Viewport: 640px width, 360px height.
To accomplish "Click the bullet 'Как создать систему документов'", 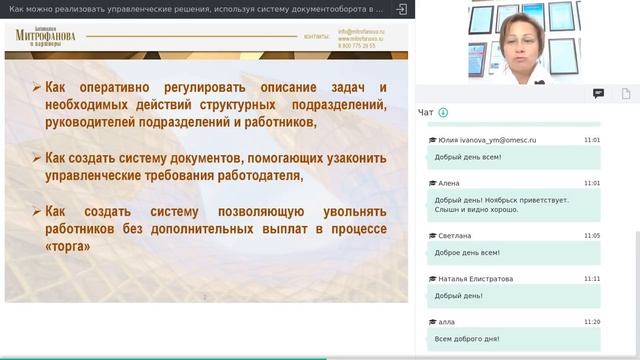I will point(216,167).
